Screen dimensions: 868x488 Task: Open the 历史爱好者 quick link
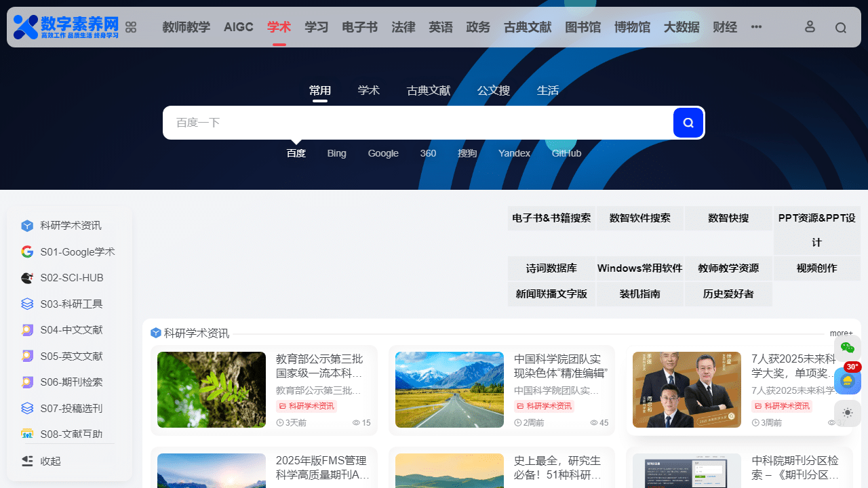[728, 294]
